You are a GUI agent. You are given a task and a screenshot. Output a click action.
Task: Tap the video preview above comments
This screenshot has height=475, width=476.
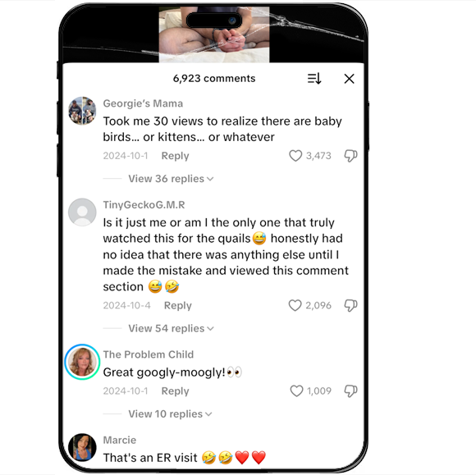point(214,34)
